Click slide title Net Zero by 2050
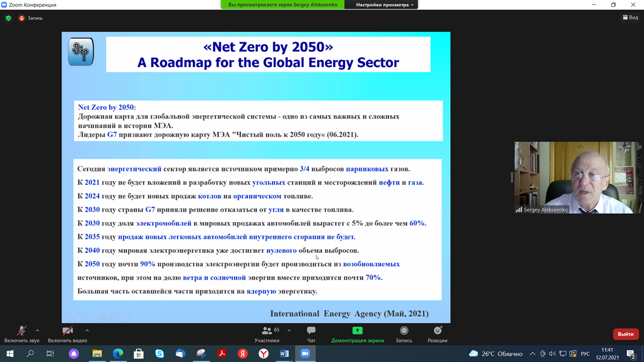 tap(268, 47)
